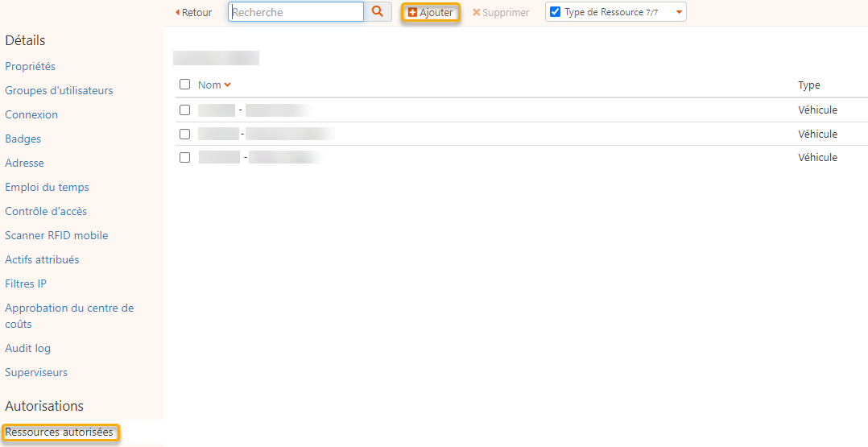Viewport: 868px width, 447px height.
Task: Check the first Véhicule row checkbox
Action: (185, 110)
